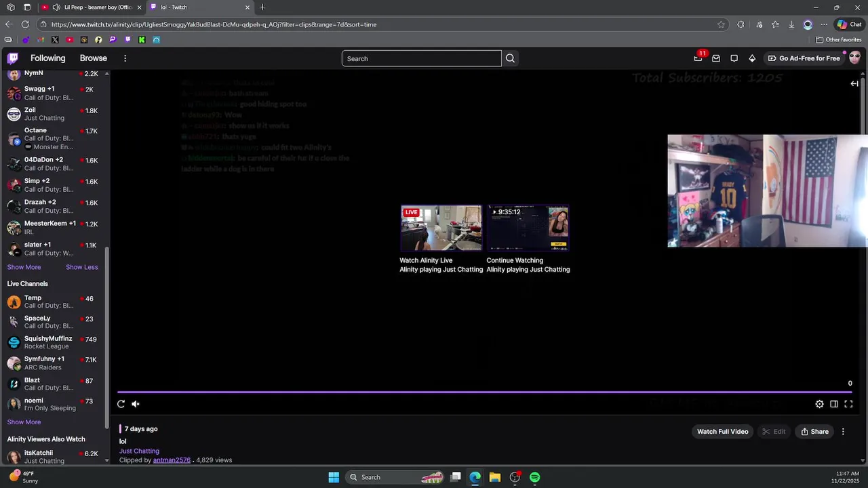This screenshot has width=868, height=488.
Task: Unmute the clip's volume icon
Action: (x=136, y=404)
